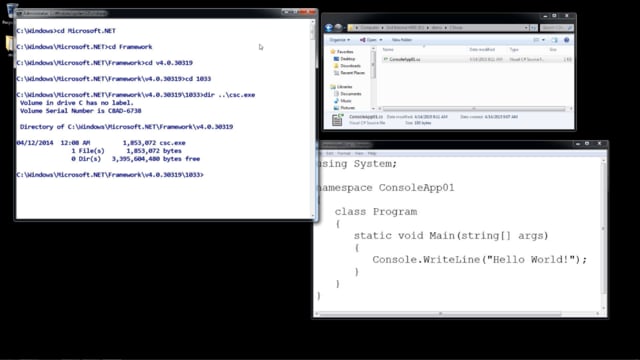Go back in the Explorer window

329,28
